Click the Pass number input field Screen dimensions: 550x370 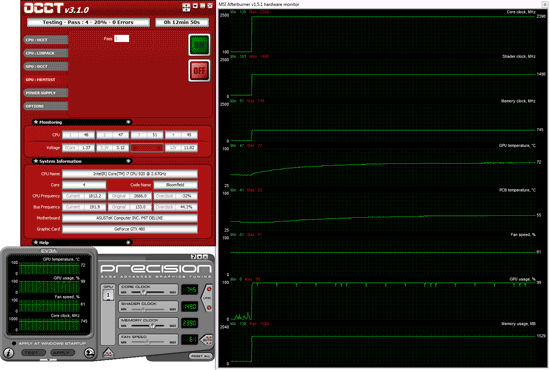[122, 39]
